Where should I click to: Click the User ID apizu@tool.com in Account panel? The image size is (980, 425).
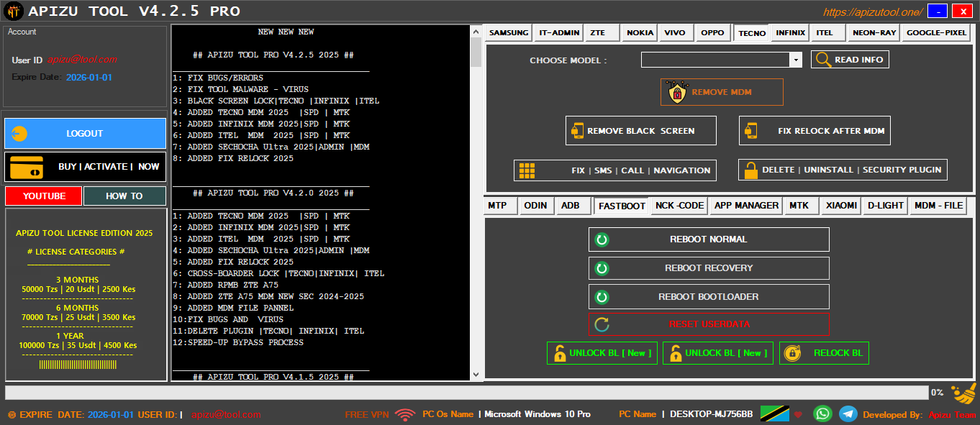(82, 60)
